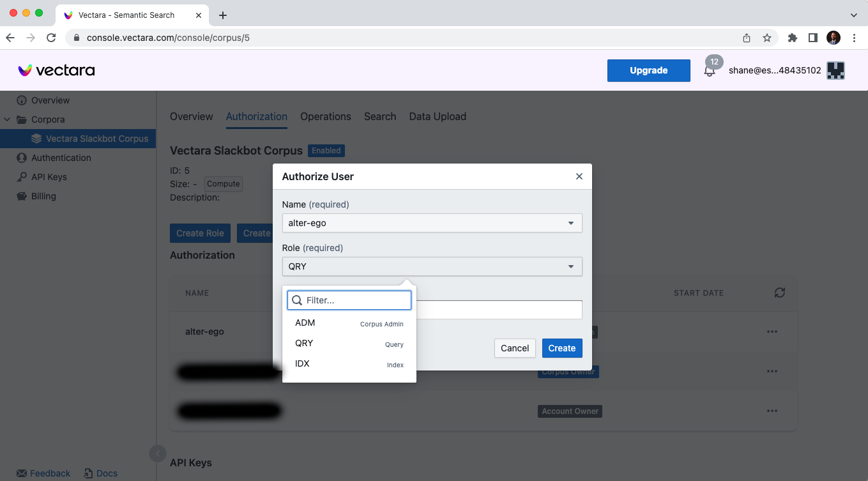
Task: Click the notifications bell icon
Action: 709,71
